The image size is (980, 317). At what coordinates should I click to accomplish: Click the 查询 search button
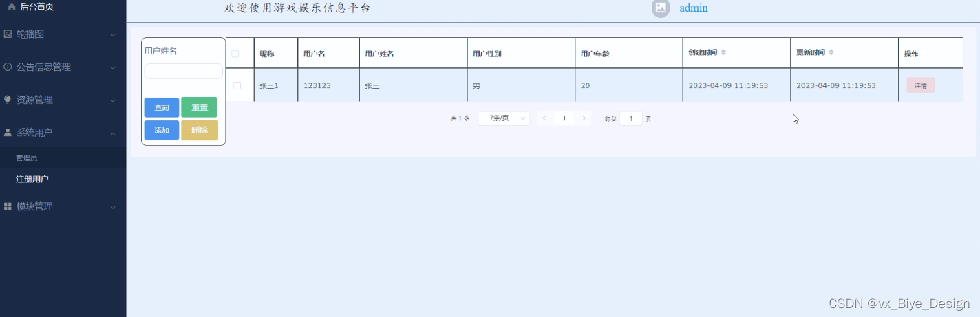tap(162, 108)
